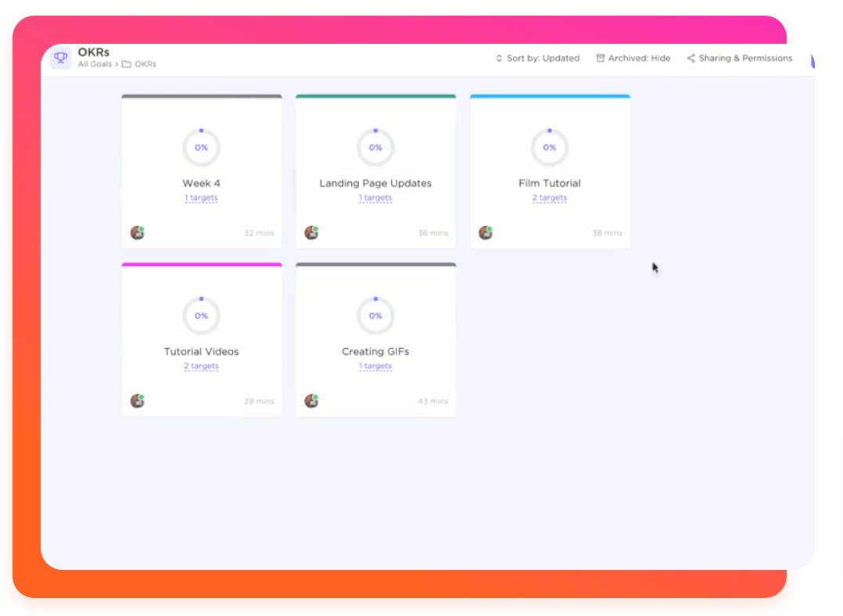Open the Sort by: Updated dropdown
Image resolution: width=843 pixels, height=616 pixels.
coord(537,59)
